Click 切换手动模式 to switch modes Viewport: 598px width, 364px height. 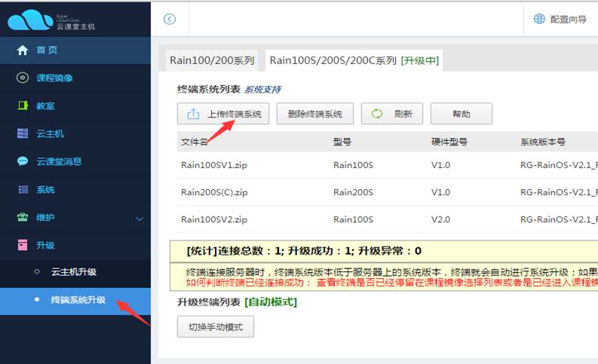point(216,326)
